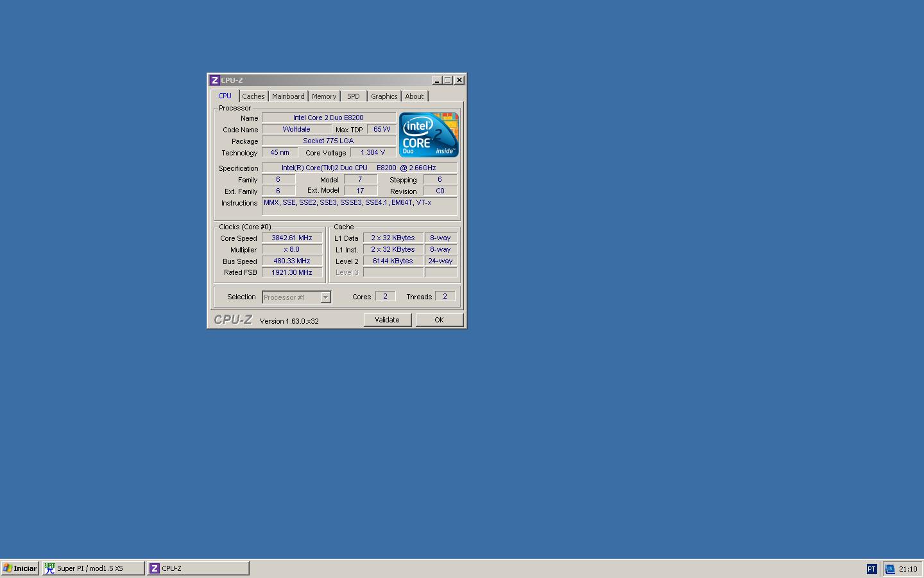Click the Revision C0 value
The width and height of the screenshot is (924, 578).
[440, 191]
